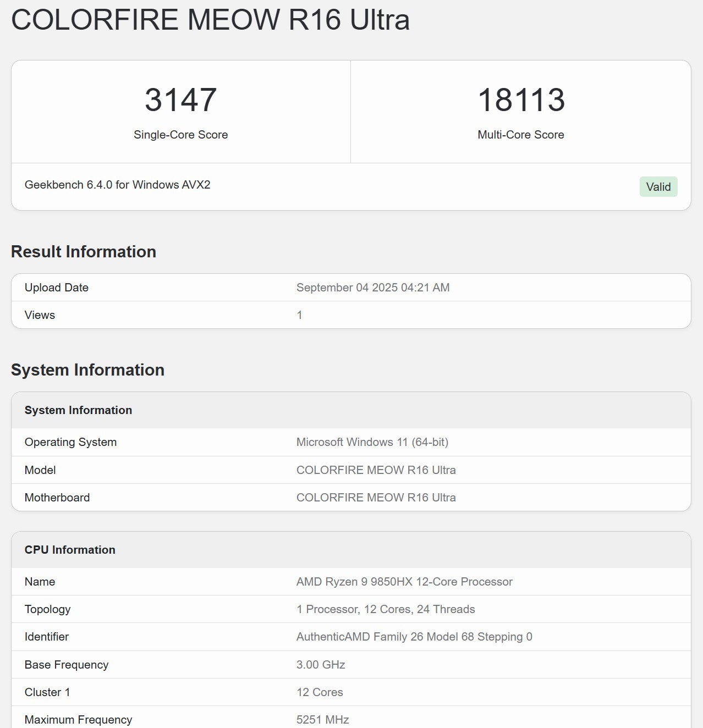Click the Result Information heading
Image resolution: width=703 pixels, height=728 pixels.
[x=84, y=251]
